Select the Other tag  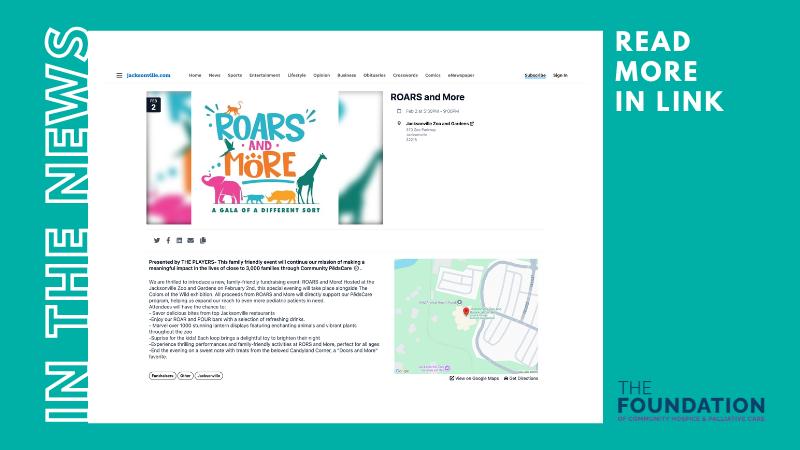185,376
